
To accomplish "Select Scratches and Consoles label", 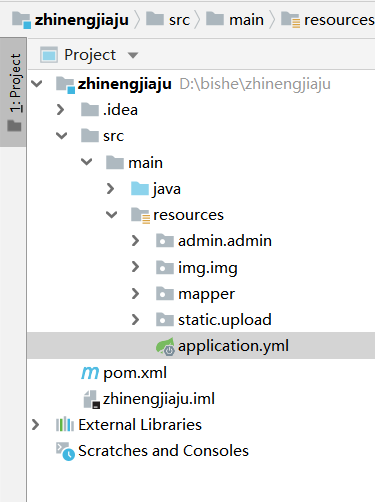I will [x=163, y=451].
